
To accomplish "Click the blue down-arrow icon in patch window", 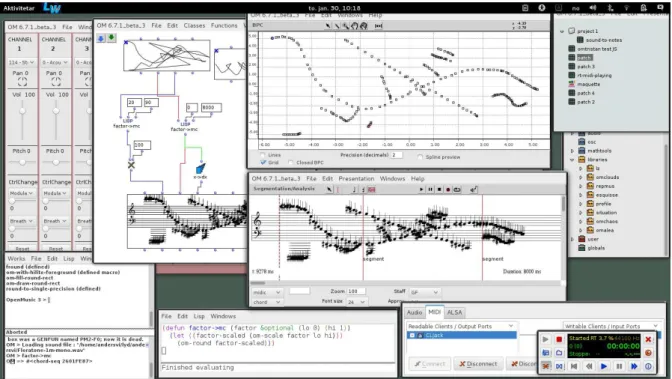I will tap(101, 39).
